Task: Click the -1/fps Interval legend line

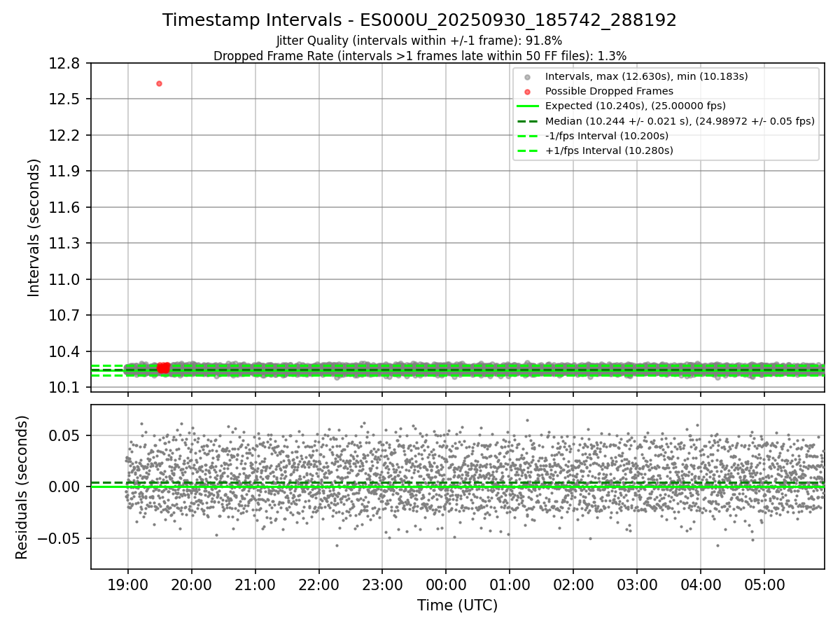Action: point(527,136)
